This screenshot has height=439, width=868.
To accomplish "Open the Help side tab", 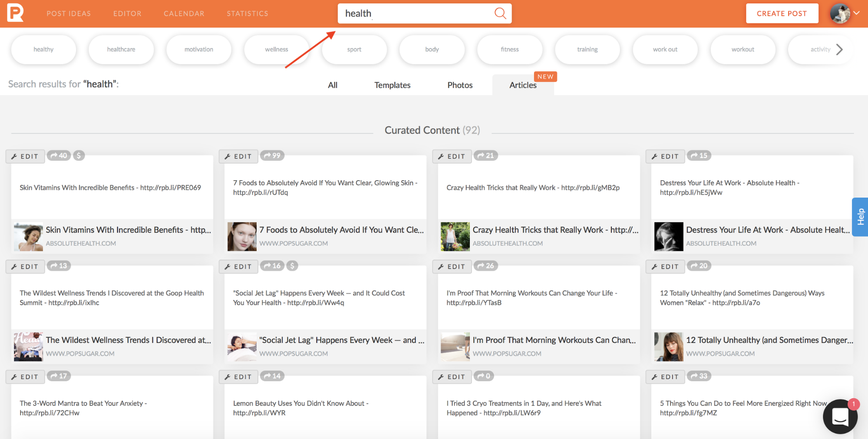I will [860, 217].
